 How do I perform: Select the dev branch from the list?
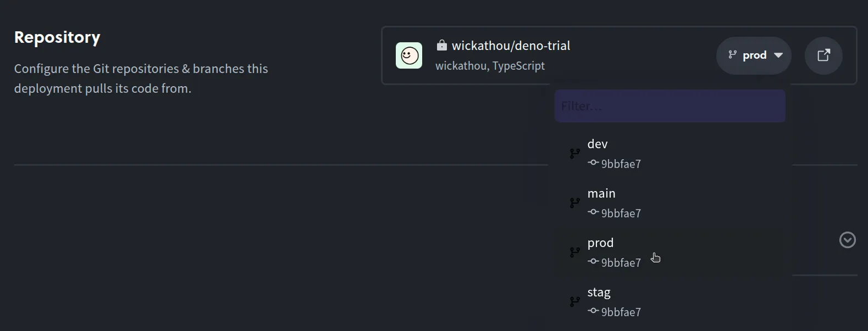point(598,144)
